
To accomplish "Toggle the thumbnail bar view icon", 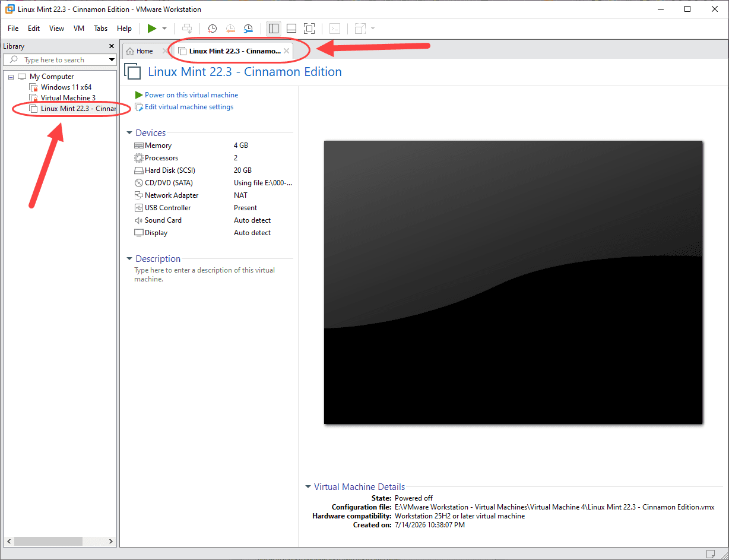I will pos(291,29).
